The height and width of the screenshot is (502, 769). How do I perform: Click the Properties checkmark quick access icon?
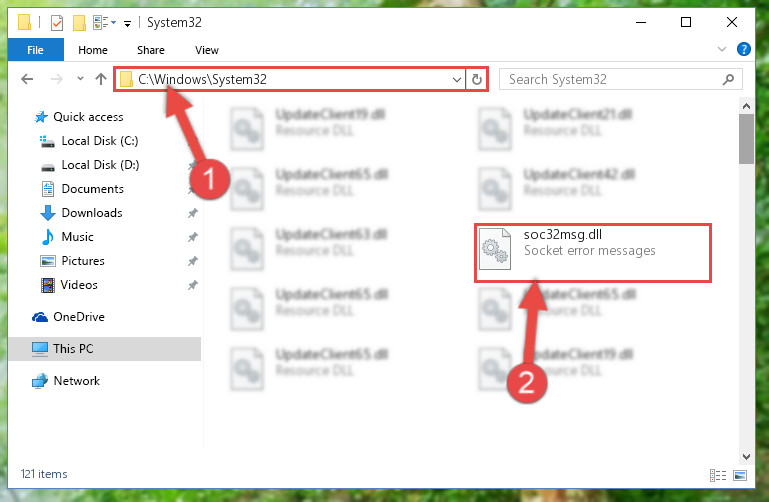[x=57, y=23]
